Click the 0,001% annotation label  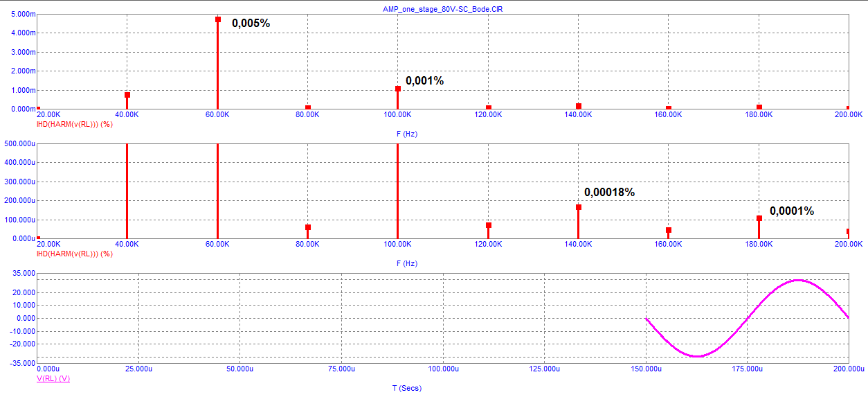pos(424,80)
